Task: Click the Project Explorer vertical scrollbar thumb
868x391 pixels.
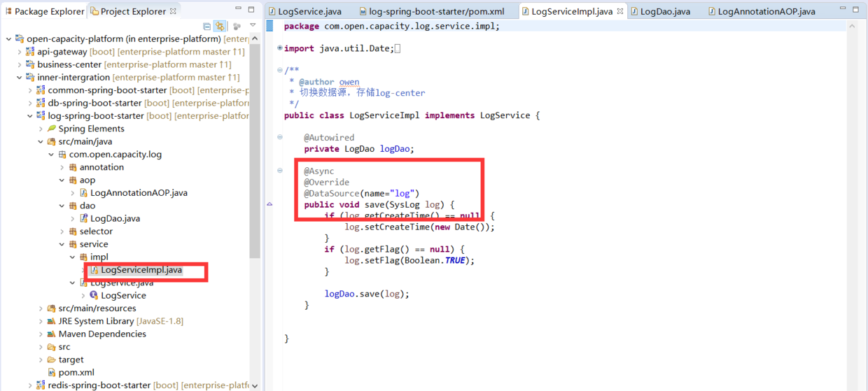Action: (254, 150)
